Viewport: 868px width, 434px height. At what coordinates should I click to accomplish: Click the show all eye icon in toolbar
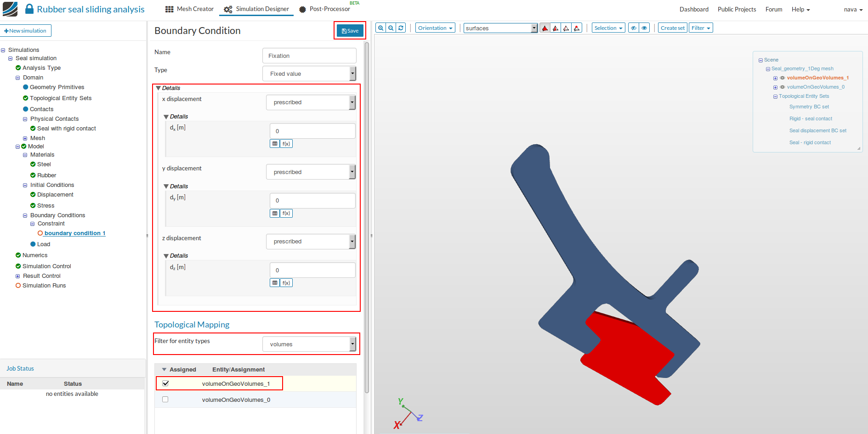click(645, 28)
